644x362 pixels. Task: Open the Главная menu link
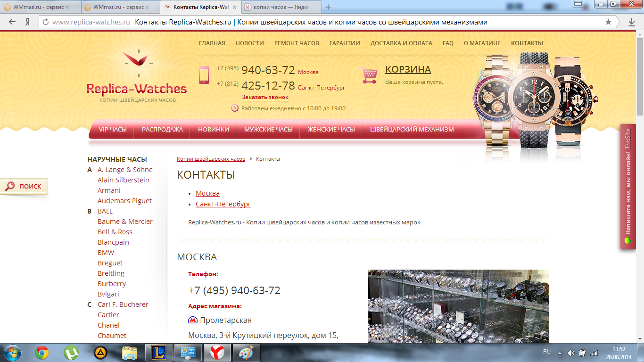tap(212, 43)
